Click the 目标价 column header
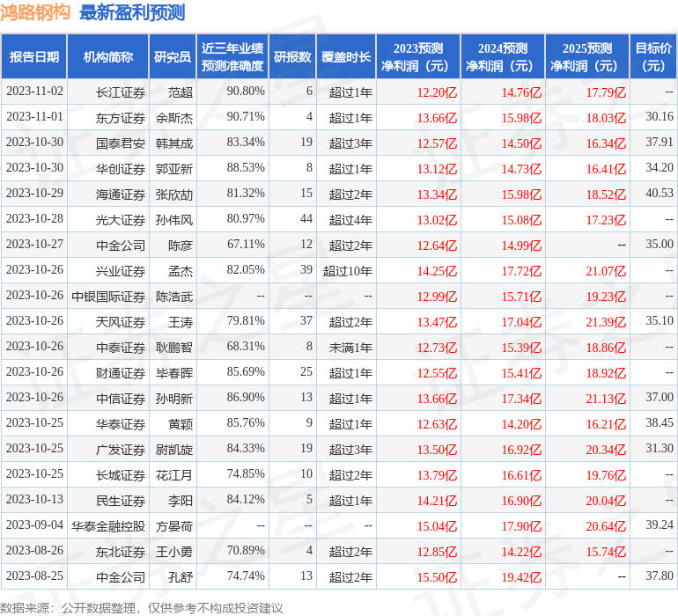This screenshot has height=616, width=678. point(653,57)
